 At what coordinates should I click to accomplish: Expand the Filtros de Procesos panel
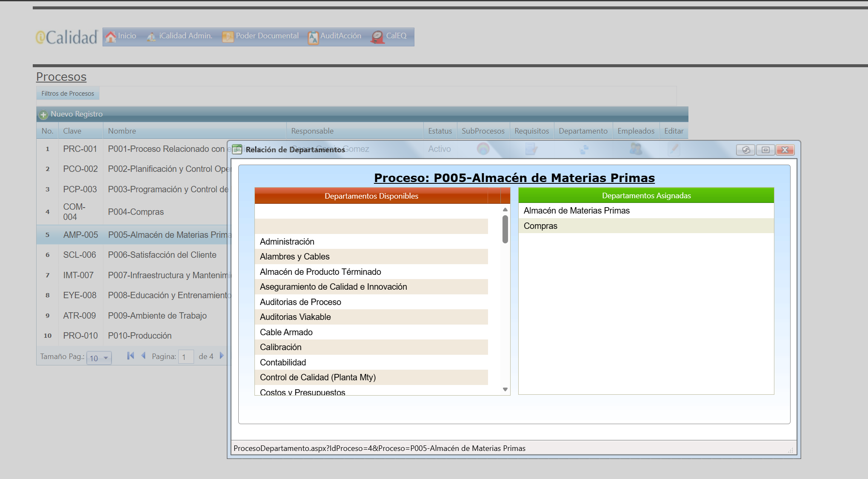[68, 93]
